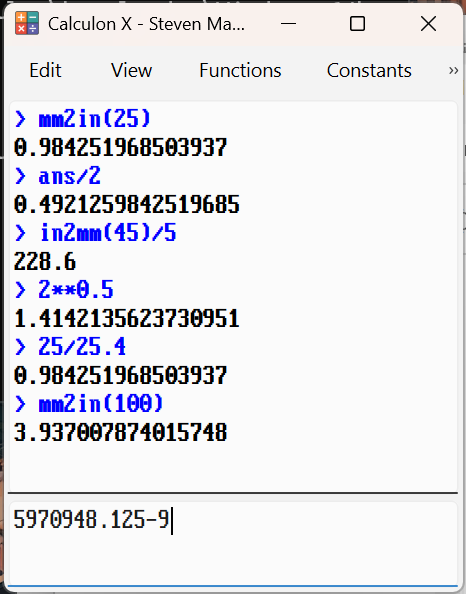Click the 0.4921259842519685 result
Image resolution: width=466 pixels, height=594 pixels.
click(x=127, y=205)
